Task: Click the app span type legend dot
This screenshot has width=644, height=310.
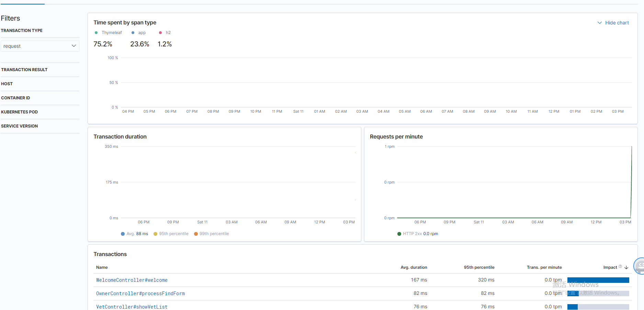Action: tap(133, 32)
